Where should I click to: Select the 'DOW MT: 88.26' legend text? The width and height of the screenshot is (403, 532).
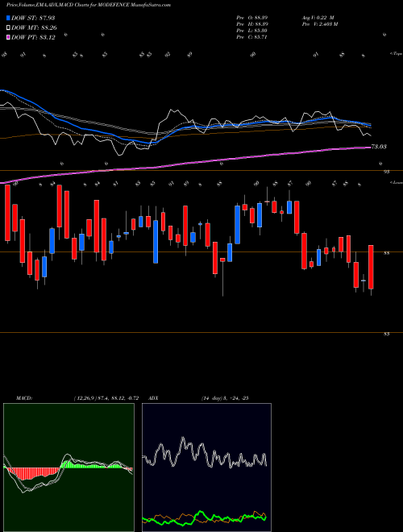34,28
